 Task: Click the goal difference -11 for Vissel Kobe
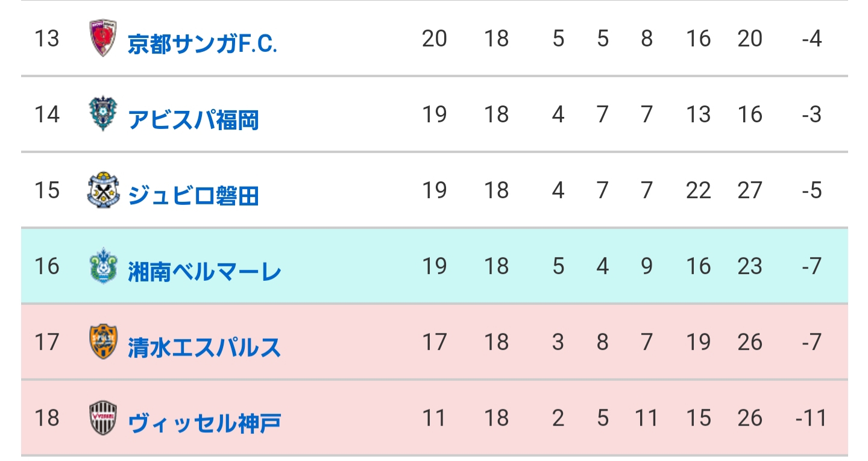pos(811,418)
